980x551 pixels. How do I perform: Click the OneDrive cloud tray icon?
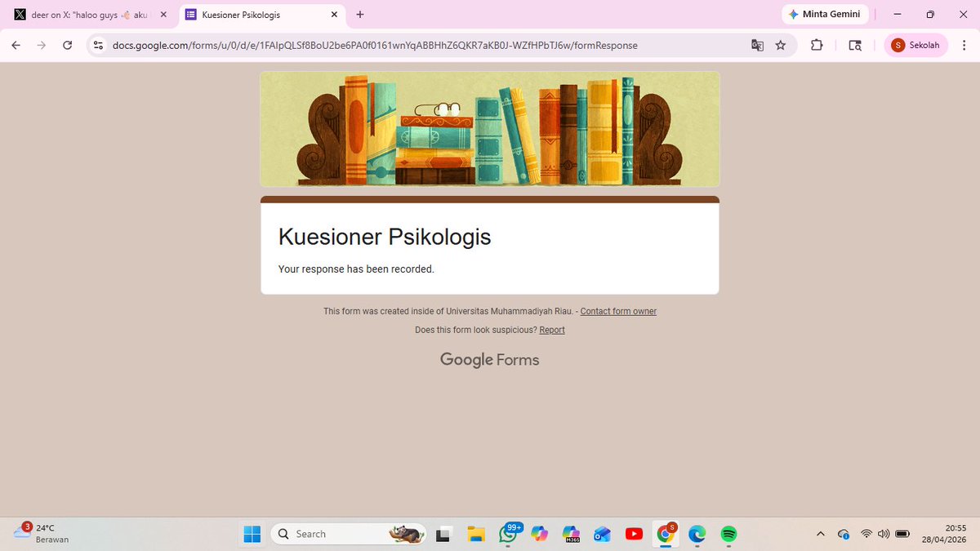click(844, 534)
